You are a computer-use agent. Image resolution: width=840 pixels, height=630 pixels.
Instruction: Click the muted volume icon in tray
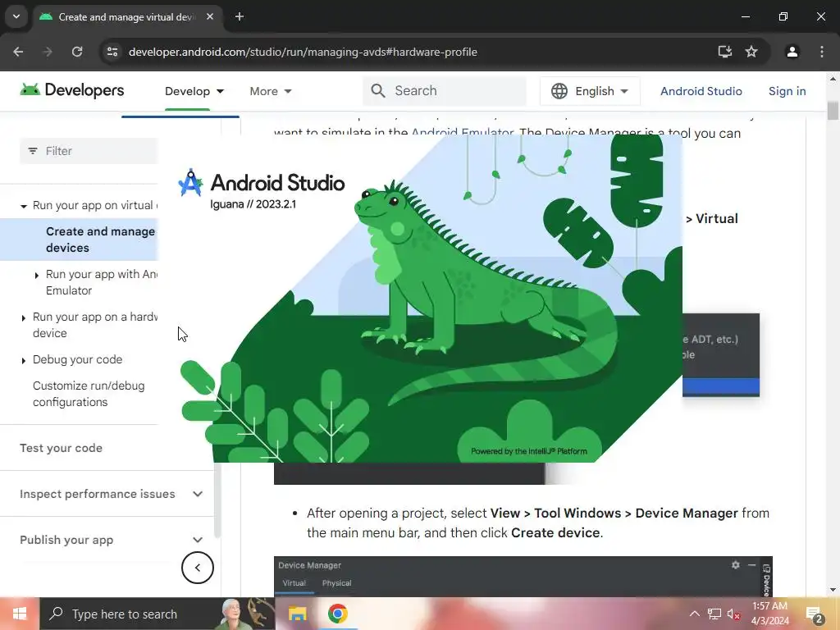tap(734, 614)
